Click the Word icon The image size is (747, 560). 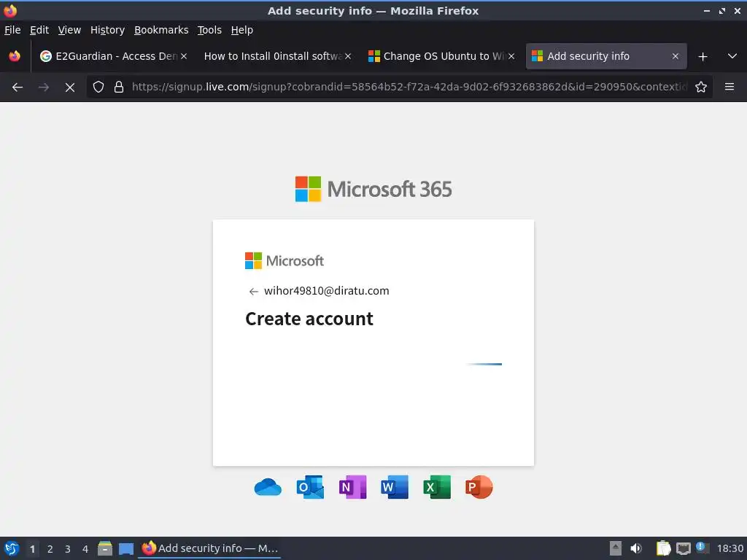[395, 487]
